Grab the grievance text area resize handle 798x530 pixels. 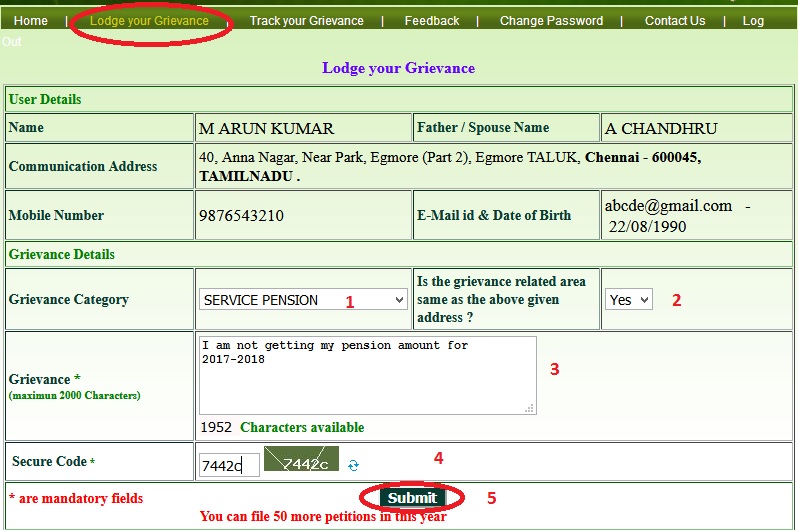tap(530, 408)
